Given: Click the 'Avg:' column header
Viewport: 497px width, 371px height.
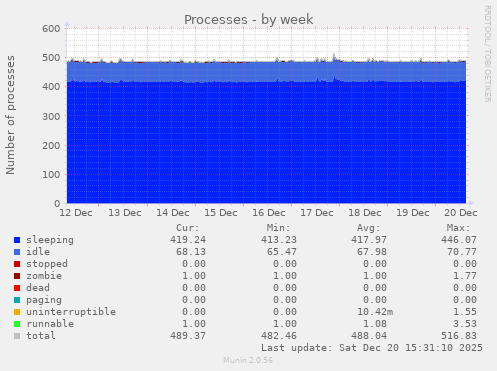Looking at the screenshot, I should (368, 228).
